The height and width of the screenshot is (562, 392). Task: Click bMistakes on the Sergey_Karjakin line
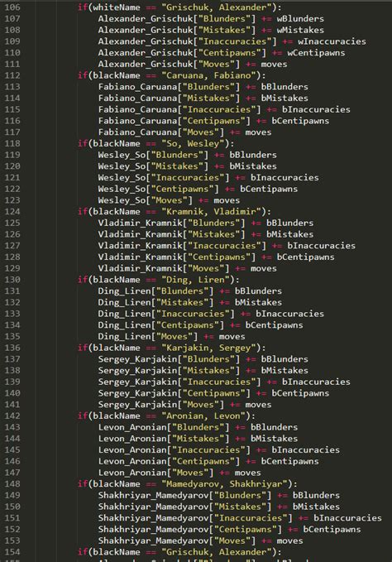pos(284,371)
